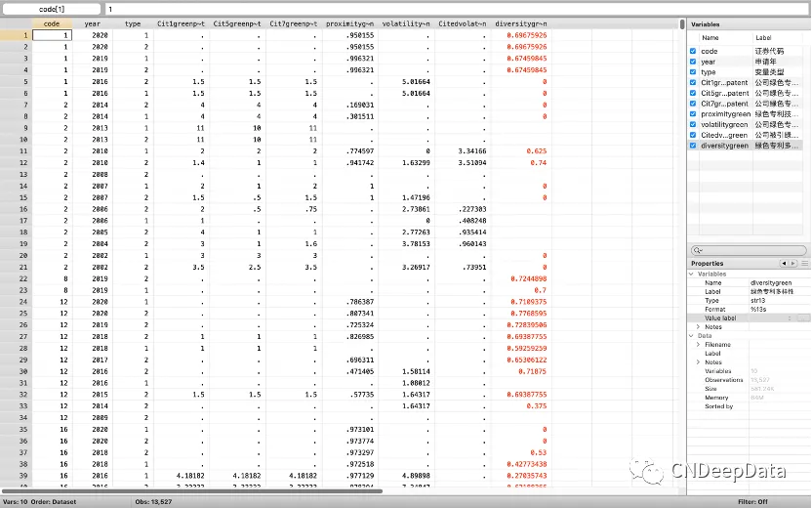Toggle the volatilitygreen variable checkbox
The image size is (812, 508).
[x=693, y=124]
